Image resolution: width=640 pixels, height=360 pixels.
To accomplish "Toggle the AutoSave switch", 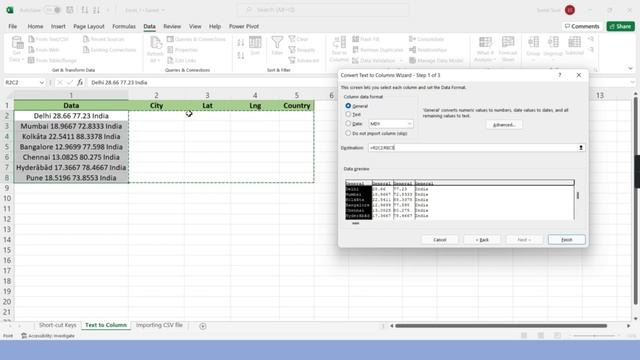I will pos(53,10).
